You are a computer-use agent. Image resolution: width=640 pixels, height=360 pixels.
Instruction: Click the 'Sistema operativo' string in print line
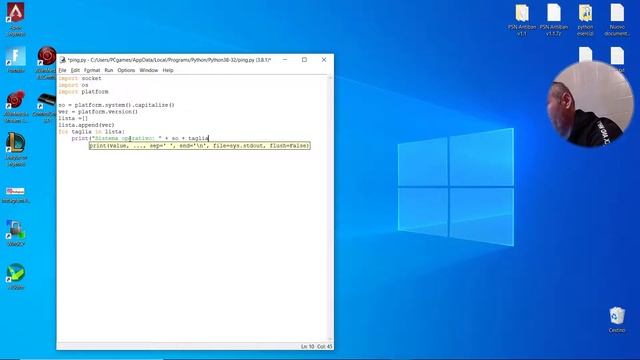(x=127, y=138)
